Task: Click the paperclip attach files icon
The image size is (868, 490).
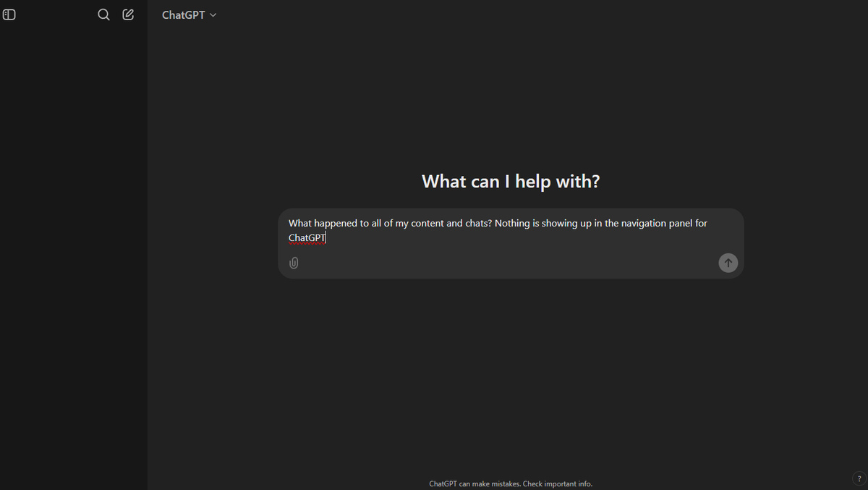Action: coord(294,263)
